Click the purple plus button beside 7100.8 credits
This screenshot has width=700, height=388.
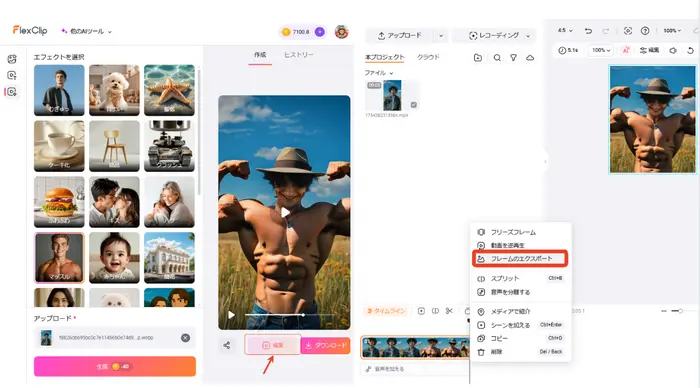[x=320, y=32]
